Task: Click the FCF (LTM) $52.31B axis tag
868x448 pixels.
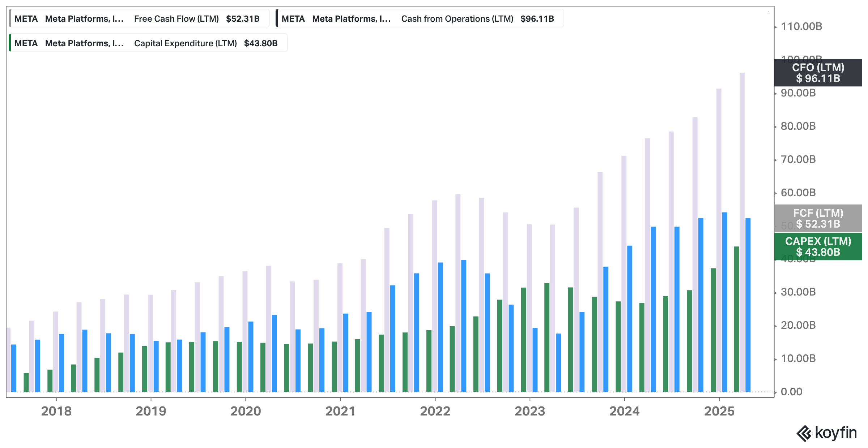Action: click(x=818, y=218)
